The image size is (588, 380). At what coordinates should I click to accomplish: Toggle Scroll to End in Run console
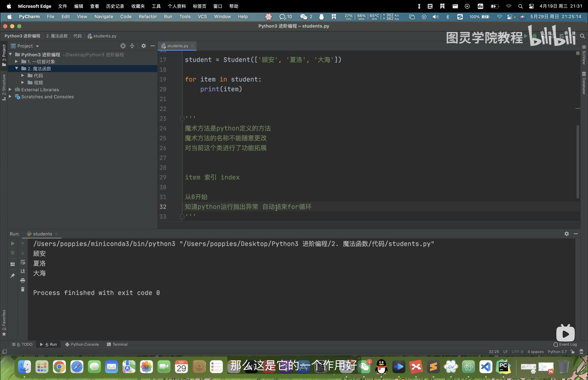point(23,271)
